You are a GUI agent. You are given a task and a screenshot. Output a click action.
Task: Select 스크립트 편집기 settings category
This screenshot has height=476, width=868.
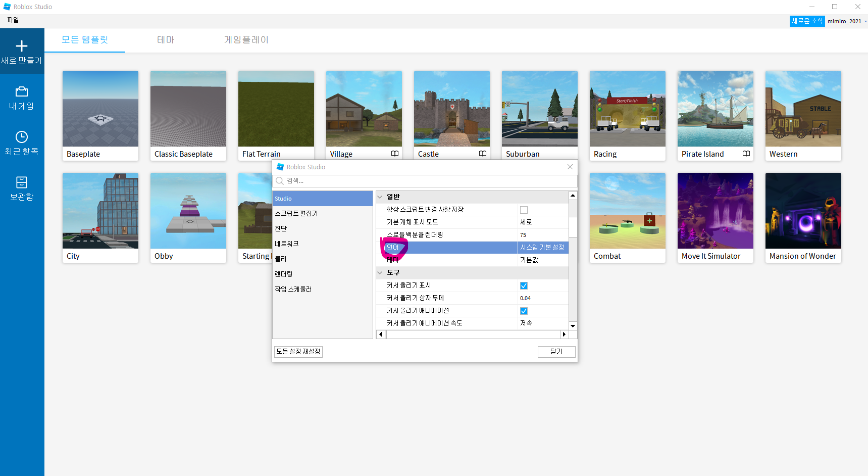pyautogui.click(x=323, y=213)
